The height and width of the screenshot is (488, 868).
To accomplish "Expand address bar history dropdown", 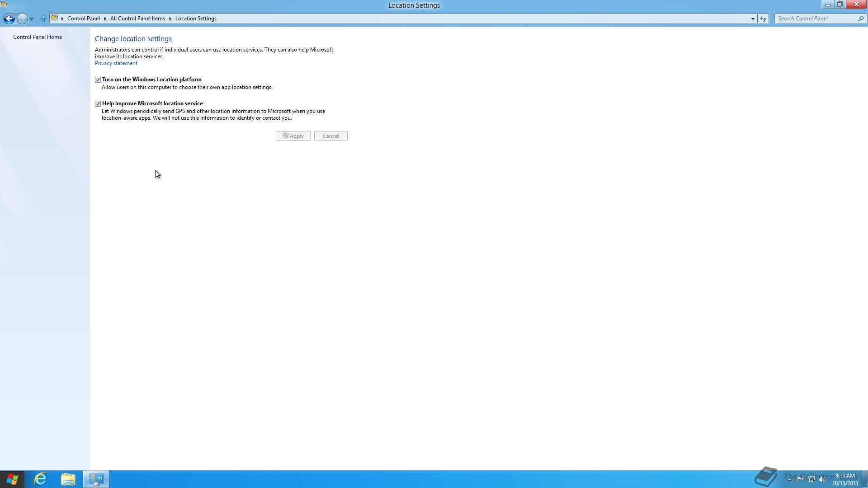I will point(753,19).
